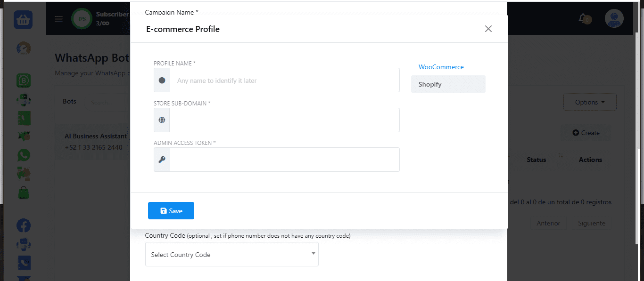Select the Shopify tab

coord(448,84)
